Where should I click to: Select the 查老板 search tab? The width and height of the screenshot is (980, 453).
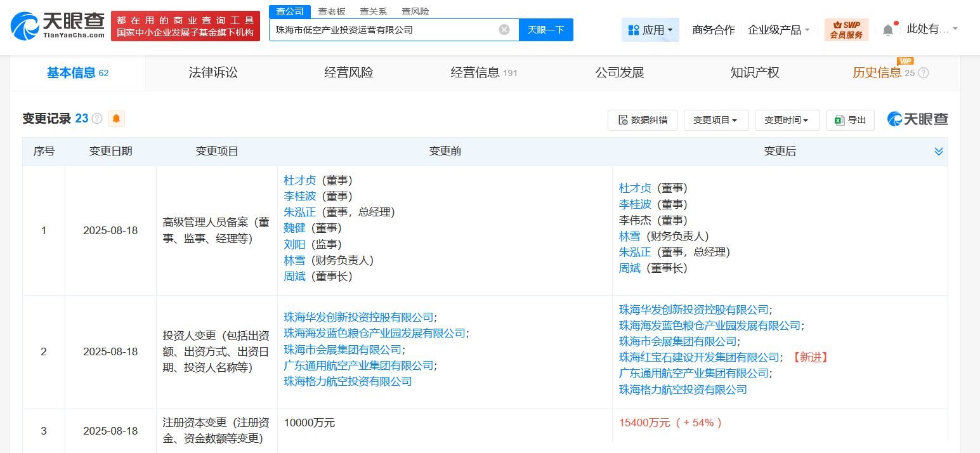[x=332, y=11]
